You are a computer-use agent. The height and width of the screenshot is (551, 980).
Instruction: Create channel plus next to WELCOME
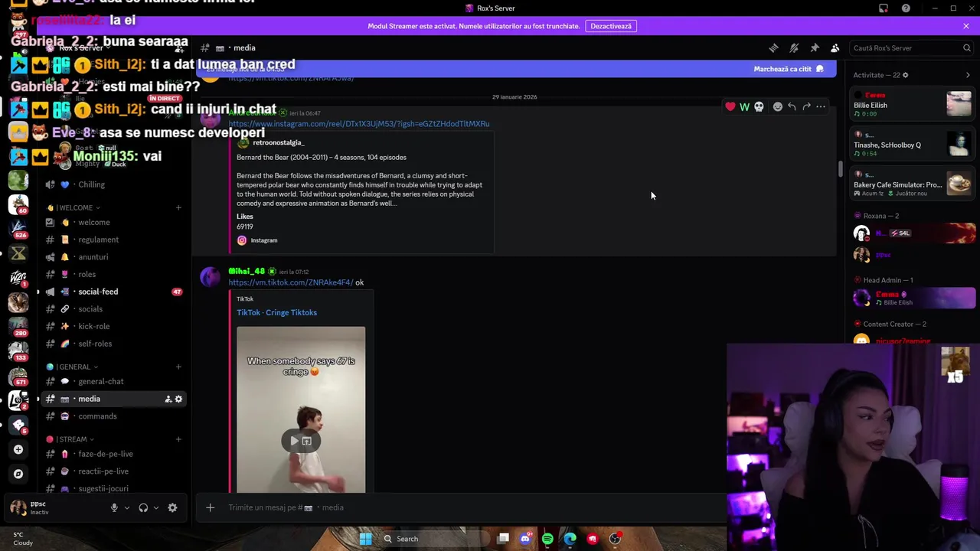[178, 207]
